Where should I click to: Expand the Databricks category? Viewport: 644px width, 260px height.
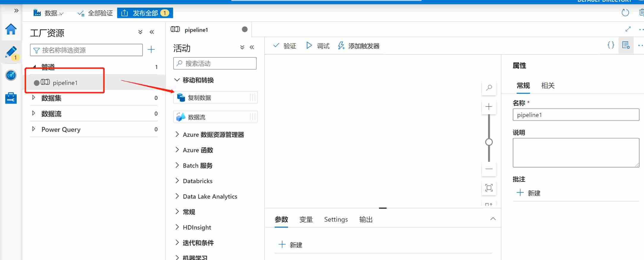coord(177,181)
